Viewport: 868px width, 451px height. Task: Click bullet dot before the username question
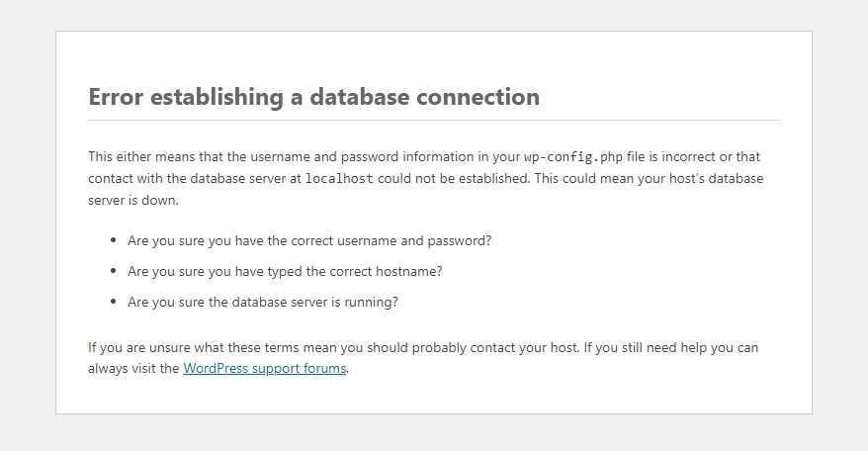click(x=115, y=240)
